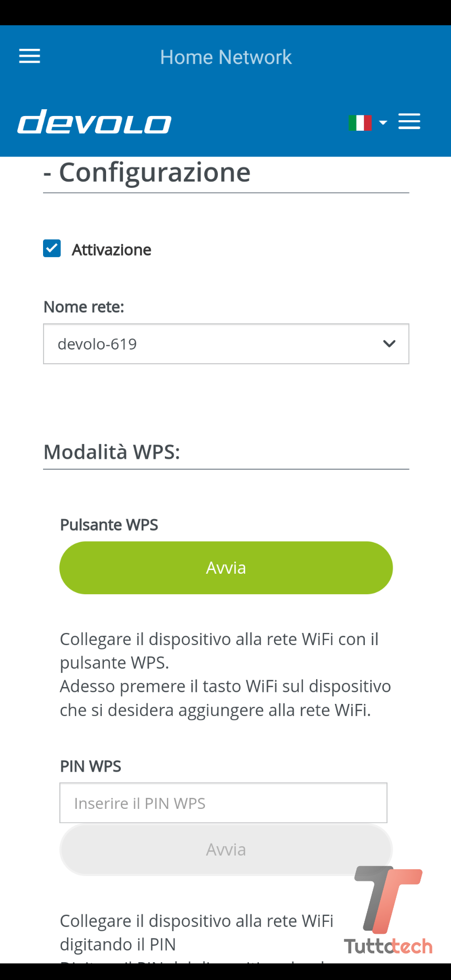Uncheck the Attivazione checkbox
Viewport: 451px width, 980px height.
point(52,249)
